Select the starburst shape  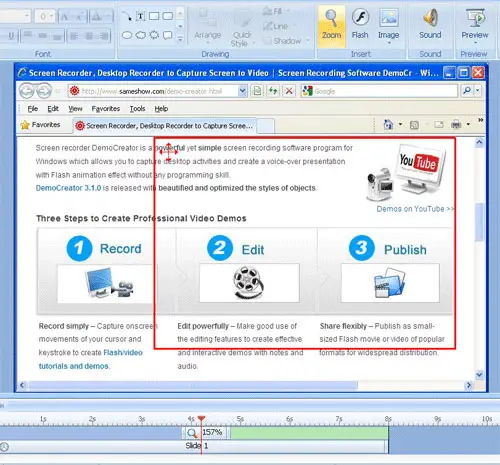154,35
